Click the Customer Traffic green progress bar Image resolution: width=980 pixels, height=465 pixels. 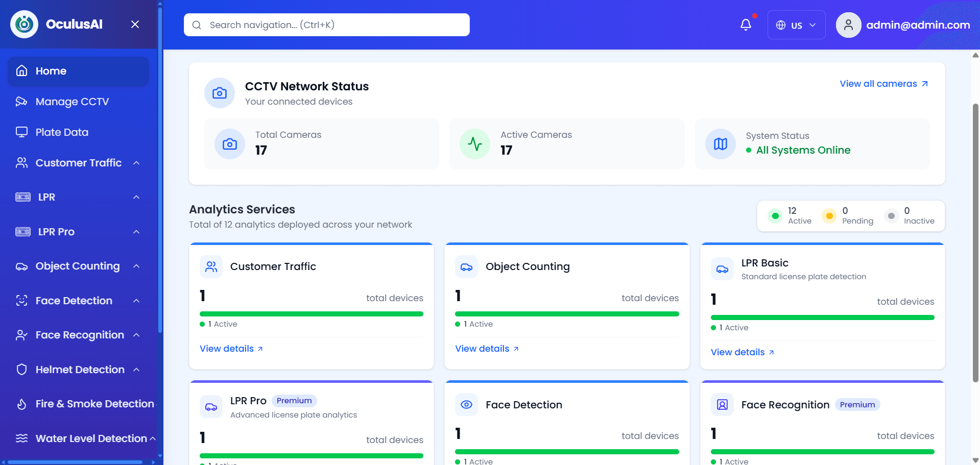tap(312, 314)
